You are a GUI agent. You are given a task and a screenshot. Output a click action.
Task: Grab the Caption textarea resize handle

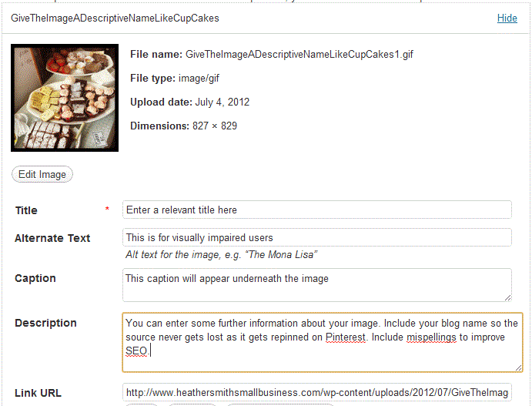(507, 297)
